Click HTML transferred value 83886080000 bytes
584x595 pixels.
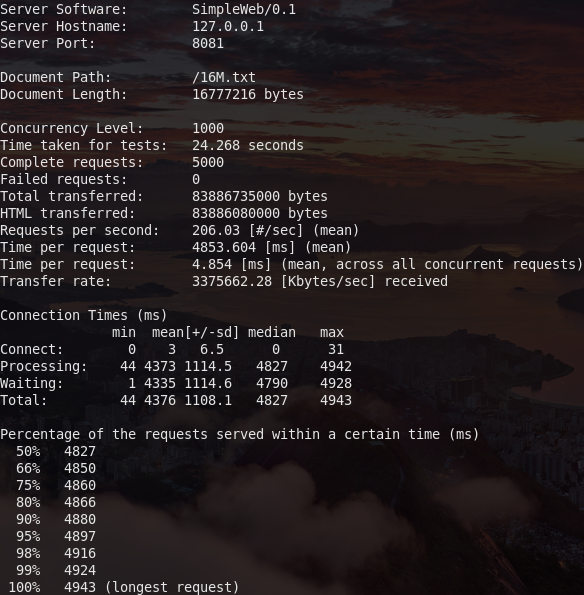(x=260, y=213)
